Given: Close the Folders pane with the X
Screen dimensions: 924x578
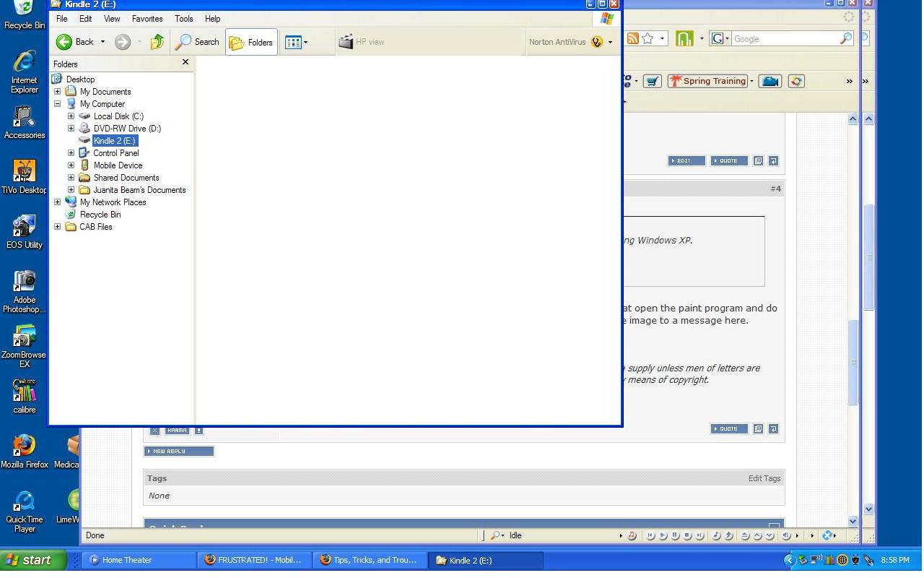Looking at the screenshot, I should pos(186,63).
